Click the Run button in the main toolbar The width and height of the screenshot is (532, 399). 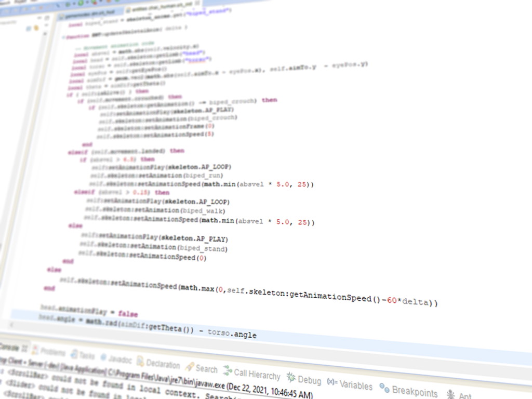point(82,4)
